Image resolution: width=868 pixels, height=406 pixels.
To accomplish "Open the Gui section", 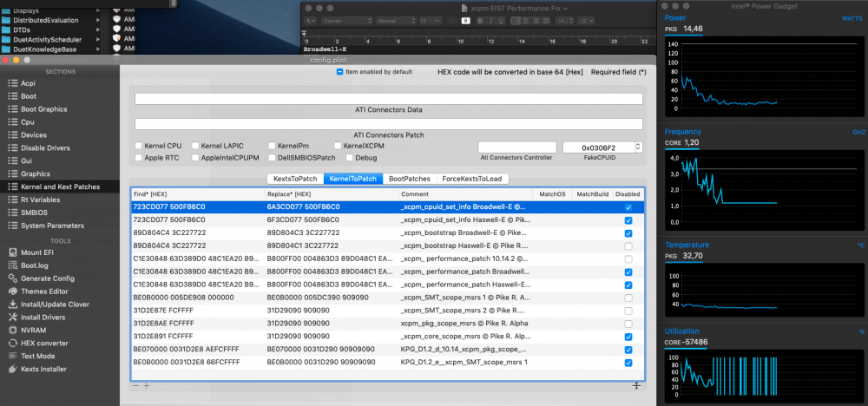I will [x=27, y=160].
